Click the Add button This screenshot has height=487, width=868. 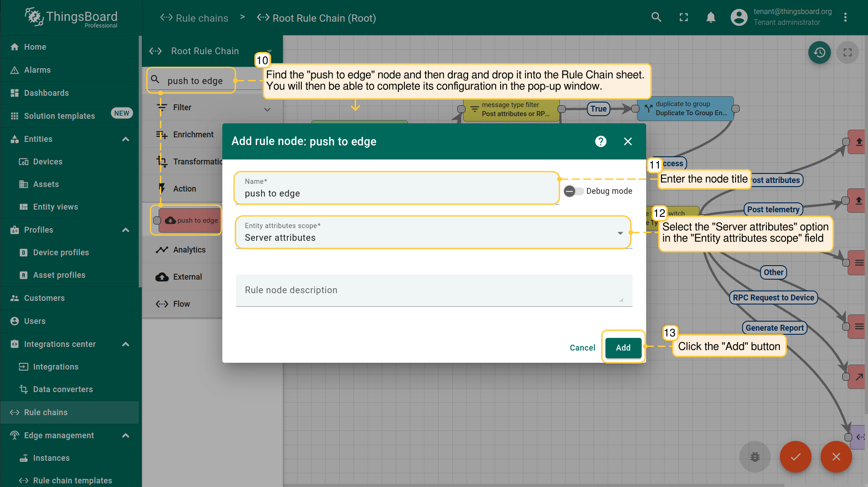tap(623, 348)
